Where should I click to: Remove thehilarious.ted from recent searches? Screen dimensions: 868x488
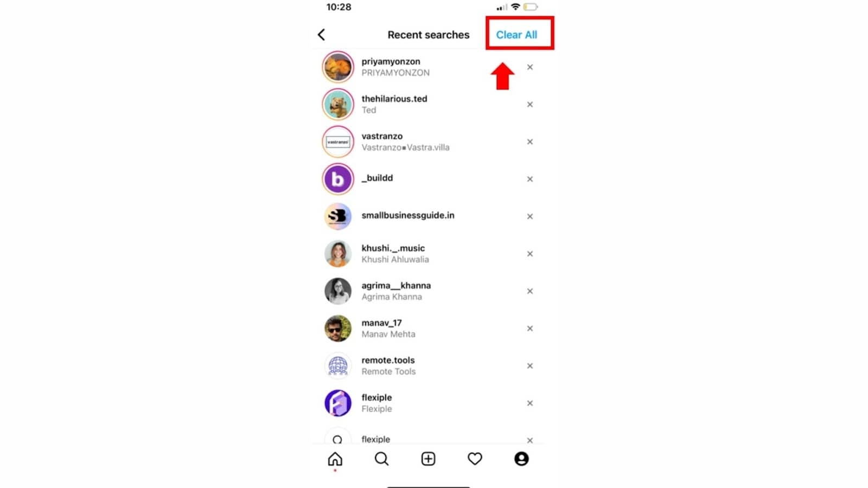[x=530, y=105]
